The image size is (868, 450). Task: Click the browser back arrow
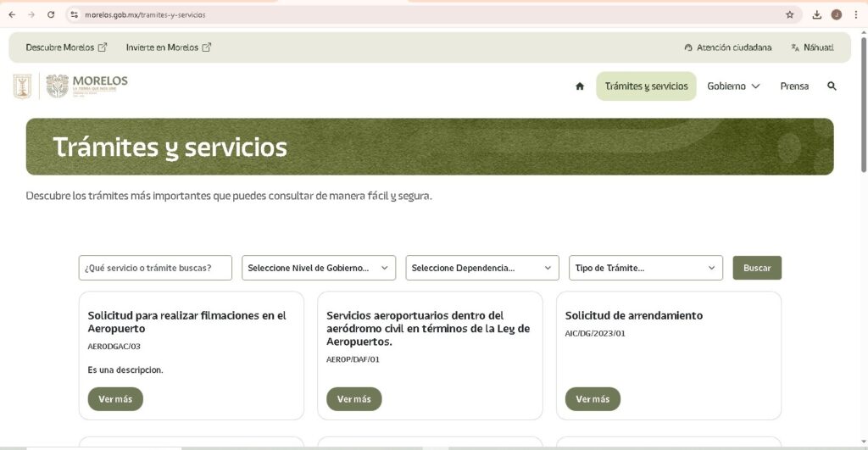pos(11,14)
